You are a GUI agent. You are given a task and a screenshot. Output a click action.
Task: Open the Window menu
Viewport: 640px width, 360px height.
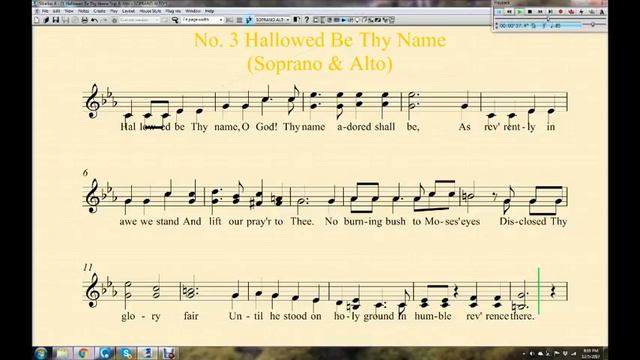(x=193, y=11)
